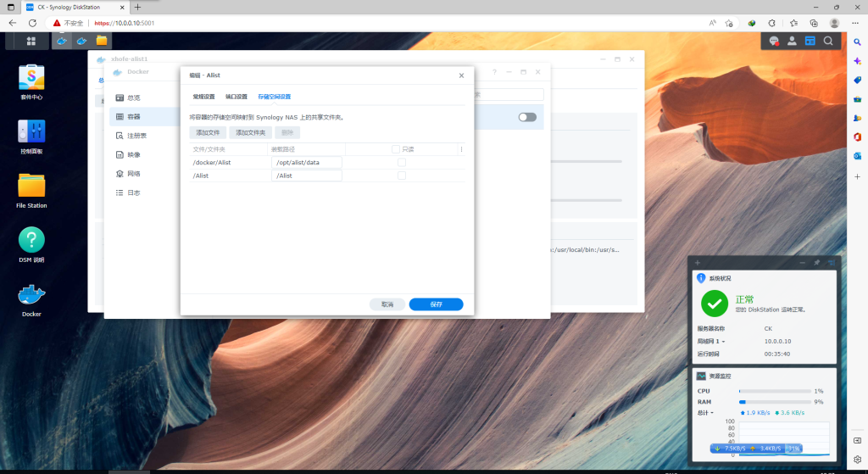Check the 只读 header checkbox
Image resolution: width=868 pixels, height=474 pixels.
coord(396,149)
